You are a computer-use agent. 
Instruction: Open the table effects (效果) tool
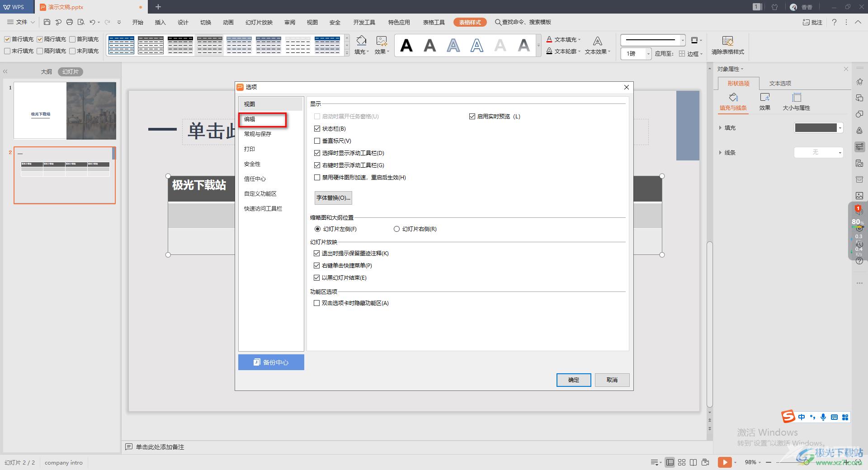(382, 45)
